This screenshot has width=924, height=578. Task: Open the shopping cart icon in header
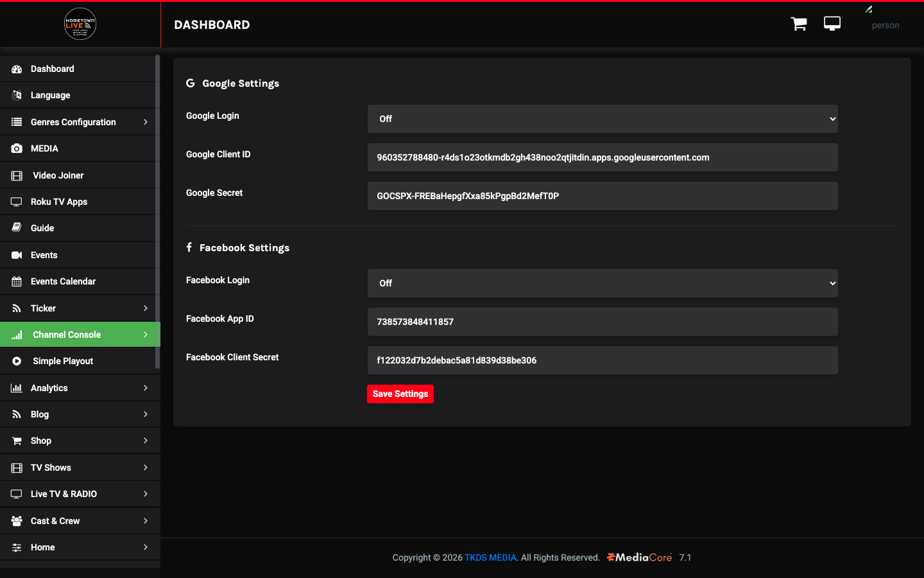[799, 24]
